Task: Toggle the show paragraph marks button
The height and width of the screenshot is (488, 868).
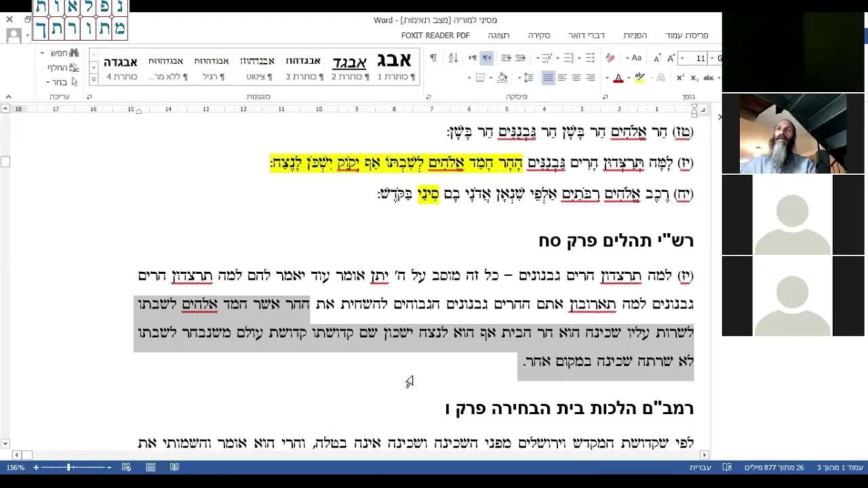Action: click(x=433, y=58)
